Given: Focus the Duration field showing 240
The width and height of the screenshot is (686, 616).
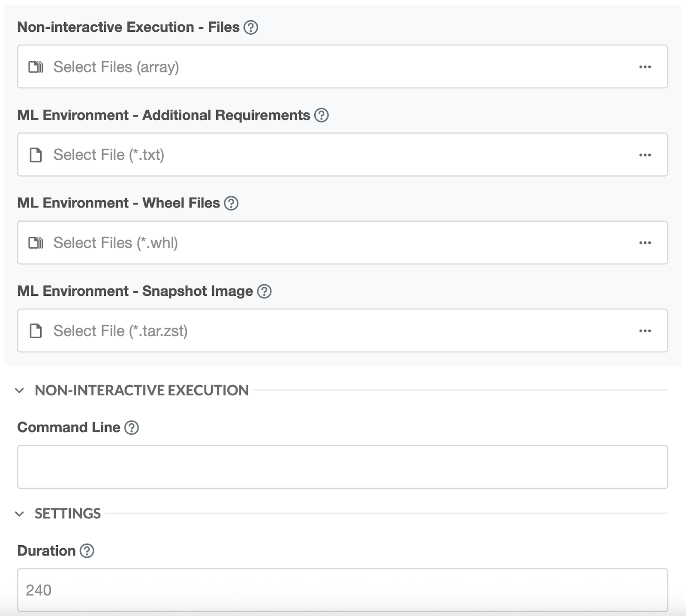Looking at the screenshot, I should tap(342, 590).
